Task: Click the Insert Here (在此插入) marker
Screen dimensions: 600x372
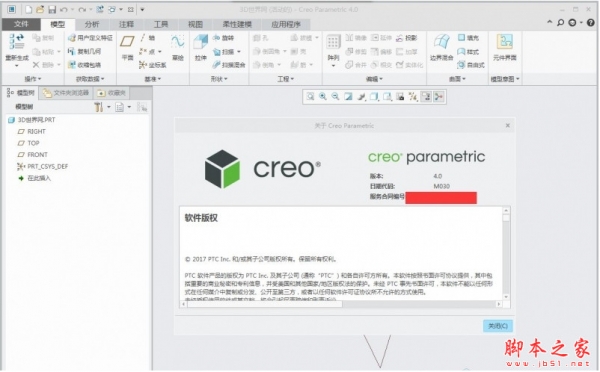Action: point(34,178)
